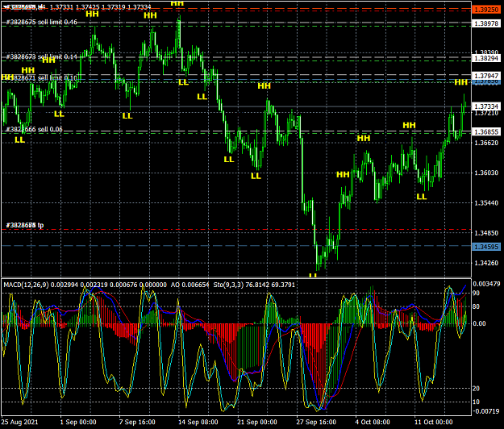Select the '#3828673 sell limit 0.14' order label
The image size is (504, 429).
(42, 57)
